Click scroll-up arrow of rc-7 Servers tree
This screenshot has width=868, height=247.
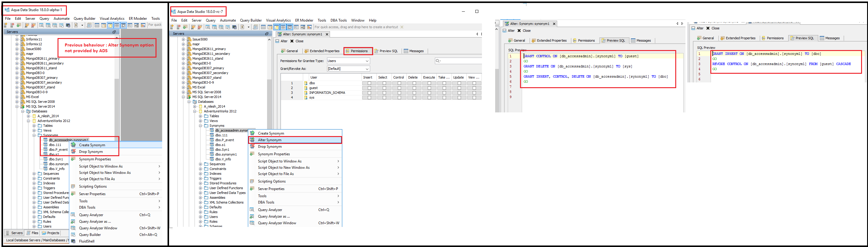click(x=269, y=40)
